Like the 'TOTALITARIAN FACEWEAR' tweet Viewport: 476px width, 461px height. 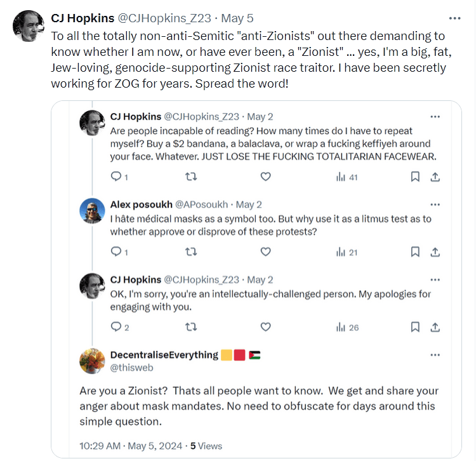click(x=267, y=177)
